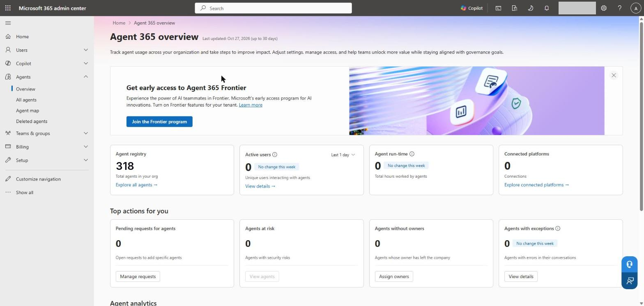Image resolution: width=644 pixels, height=306 pixels.
Task: Click Customize navigation pencil item
Action: click(38, 179)
